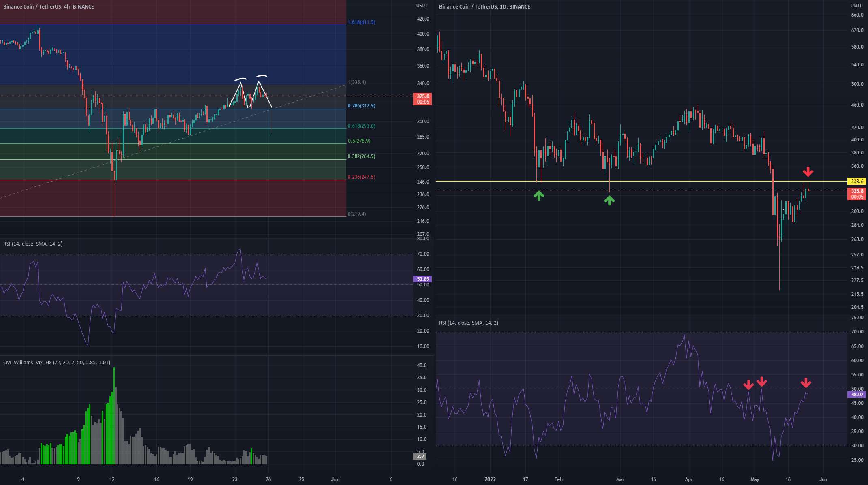Select the 0.786(312.9) Fibonacci level label
Image resolution: width=868 pixels, height=485 pixels.
click(362, 106)
